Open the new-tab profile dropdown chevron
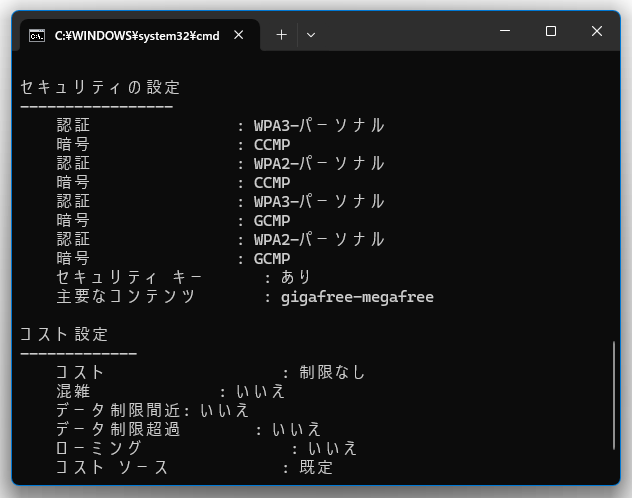The height and width of the screenshot is (498, 632). tap(311, 35)
